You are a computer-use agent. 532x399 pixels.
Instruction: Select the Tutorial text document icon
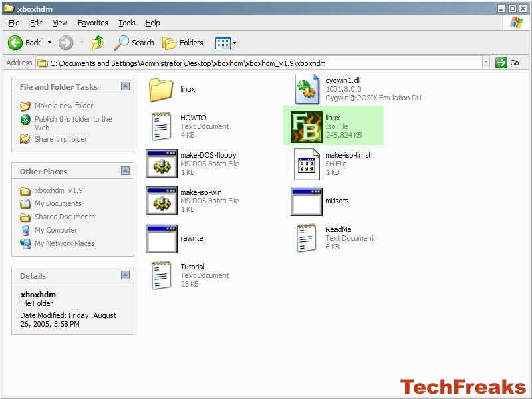click(x=161, y=275)
